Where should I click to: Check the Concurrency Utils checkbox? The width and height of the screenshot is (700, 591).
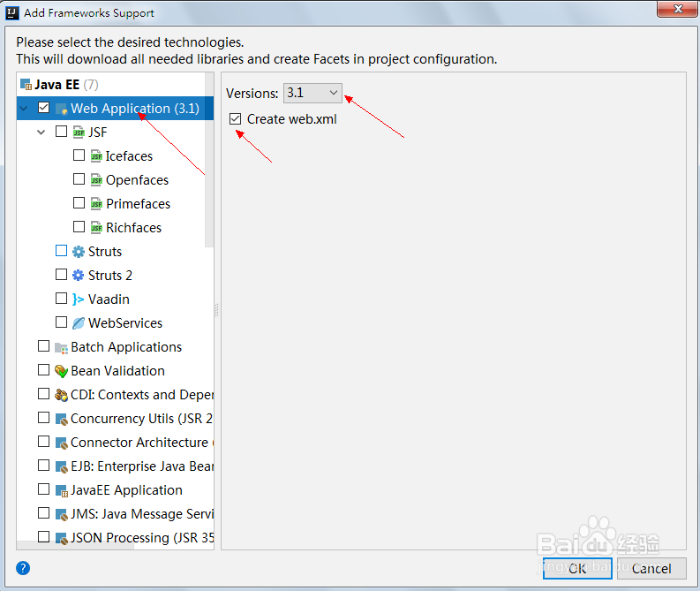pos(44,418)
